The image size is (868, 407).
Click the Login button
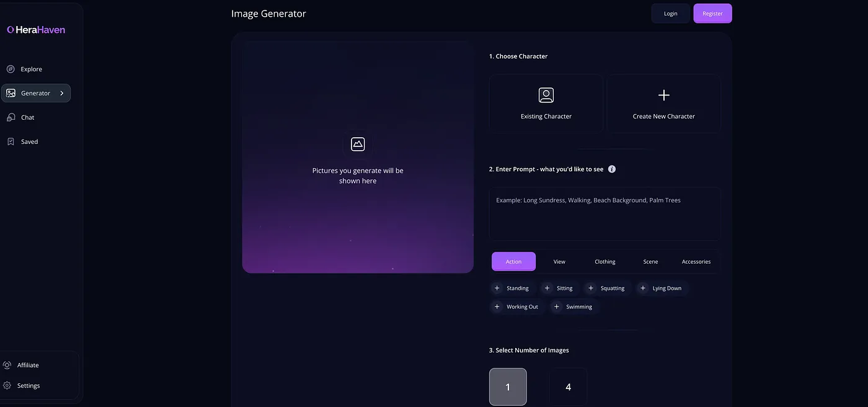pos(670,14)
